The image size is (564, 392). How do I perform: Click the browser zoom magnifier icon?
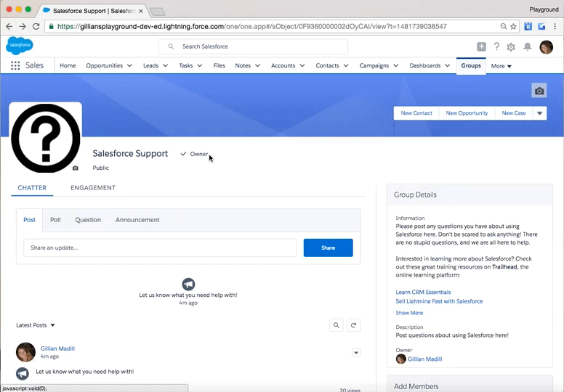503,27
